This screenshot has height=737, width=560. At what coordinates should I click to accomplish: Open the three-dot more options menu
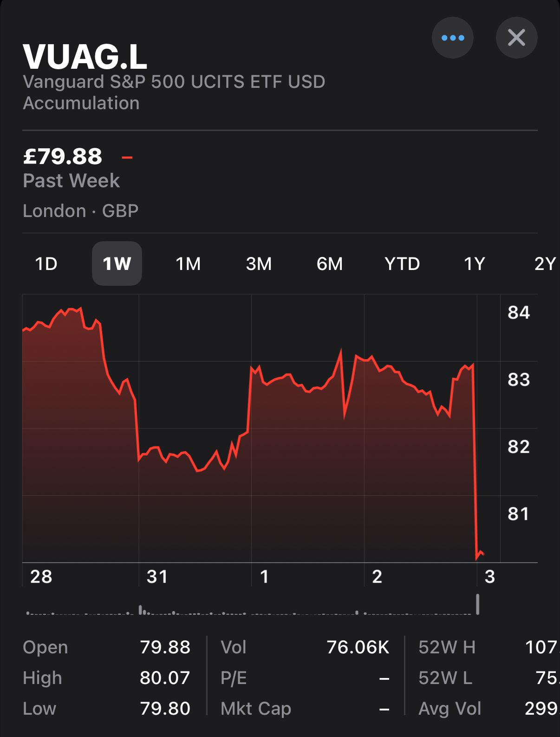click(x=453, y=38)
